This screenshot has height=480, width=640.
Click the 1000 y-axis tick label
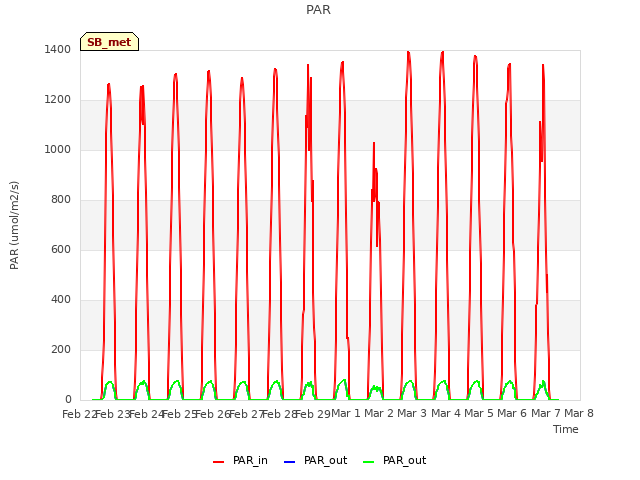[58, 149]
